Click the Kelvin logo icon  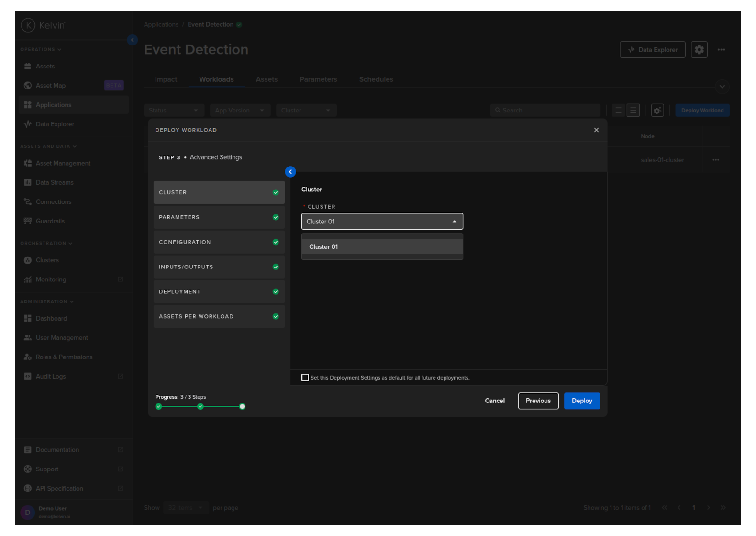pos(28,25)
